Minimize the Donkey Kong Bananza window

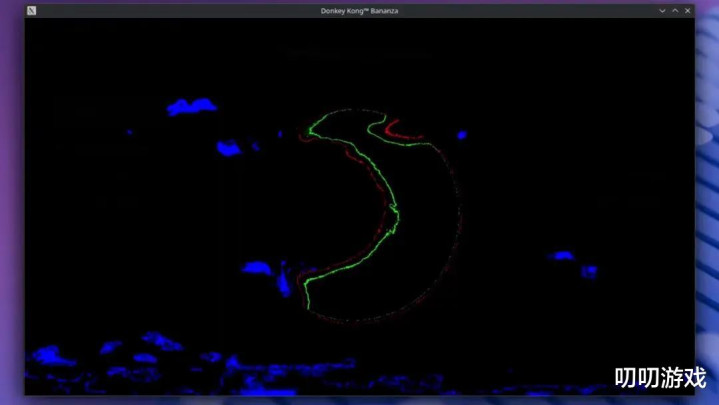coord(662,11)
